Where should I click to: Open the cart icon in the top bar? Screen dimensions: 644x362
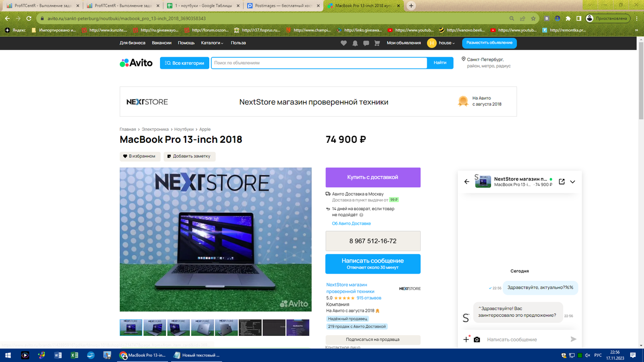tap(376, 43)
